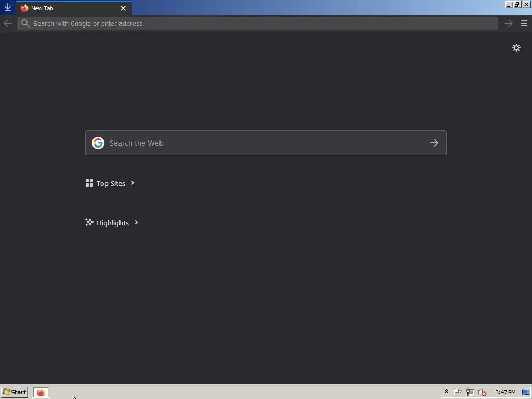532x399 pixels.
Task: Show hidden system tray icons
Action: [x=446, y=392]
